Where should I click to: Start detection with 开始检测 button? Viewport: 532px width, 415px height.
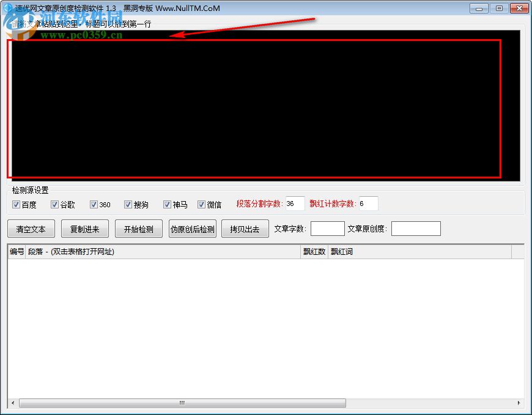[139, 229]
